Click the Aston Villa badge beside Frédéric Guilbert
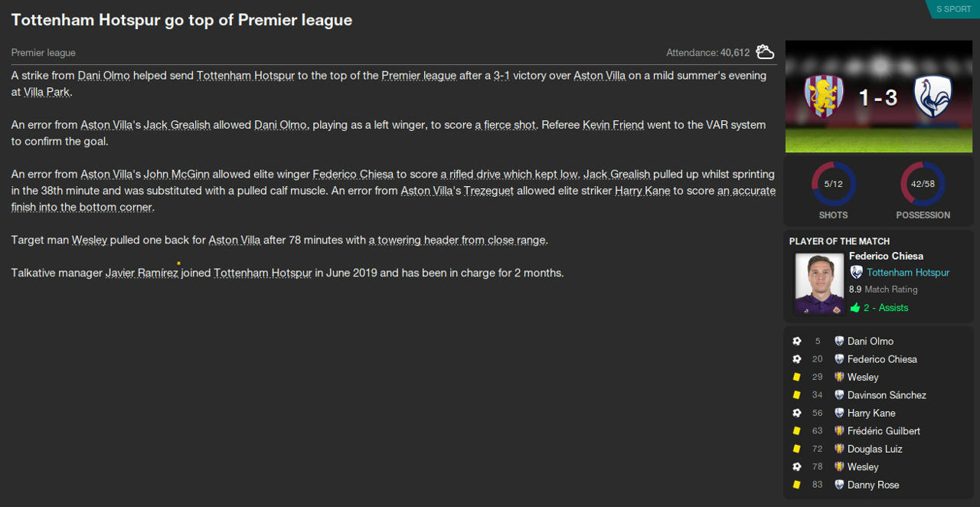The width and height of the screenshot is (980, 507). 839,431
